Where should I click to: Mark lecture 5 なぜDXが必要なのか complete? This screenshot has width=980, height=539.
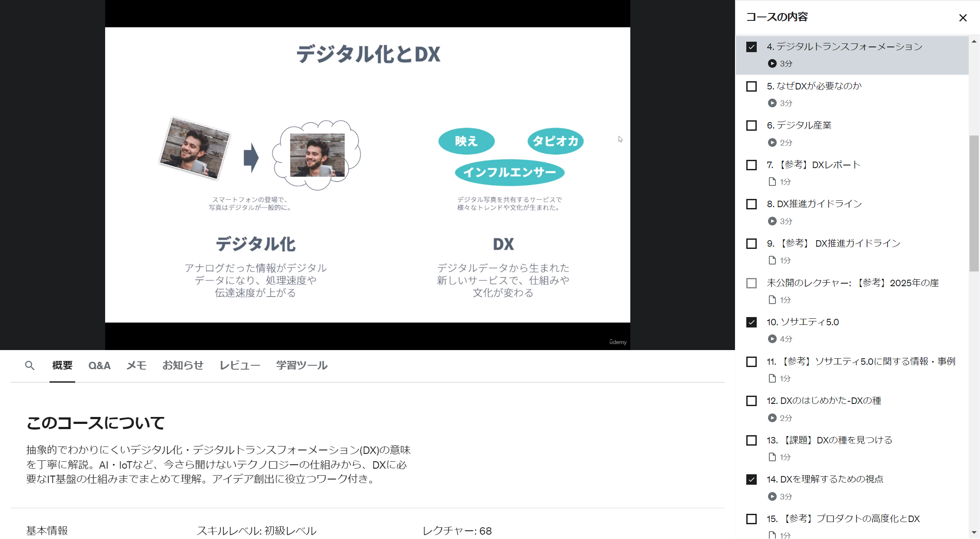point(751,86)
